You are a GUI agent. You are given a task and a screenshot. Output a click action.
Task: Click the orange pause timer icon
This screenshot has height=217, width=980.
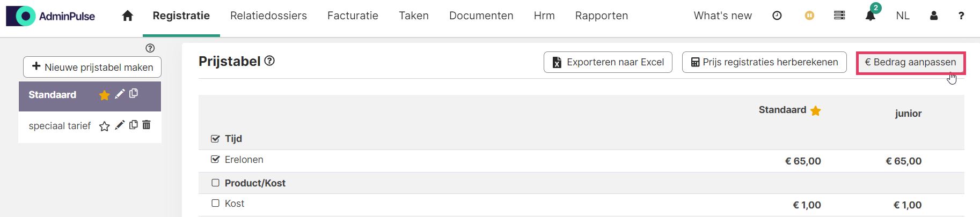(809, 16)
